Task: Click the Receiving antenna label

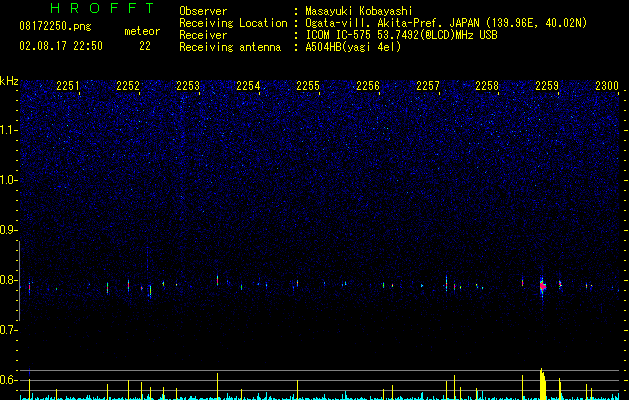Action: pos(230,47)
